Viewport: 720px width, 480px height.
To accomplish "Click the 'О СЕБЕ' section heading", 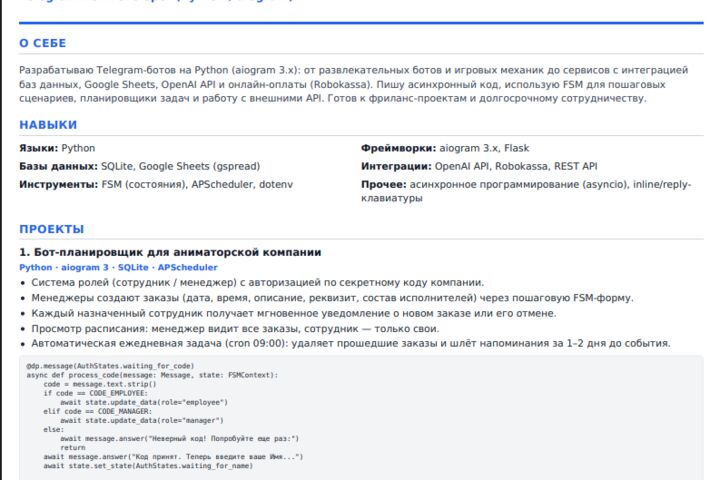I will tap(43, 43).
